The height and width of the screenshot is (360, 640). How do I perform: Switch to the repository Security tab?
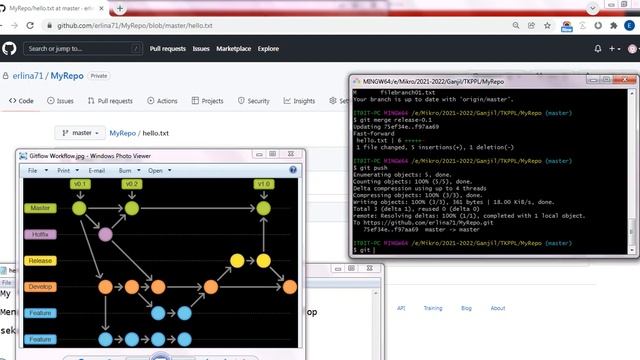click(253, 101)
